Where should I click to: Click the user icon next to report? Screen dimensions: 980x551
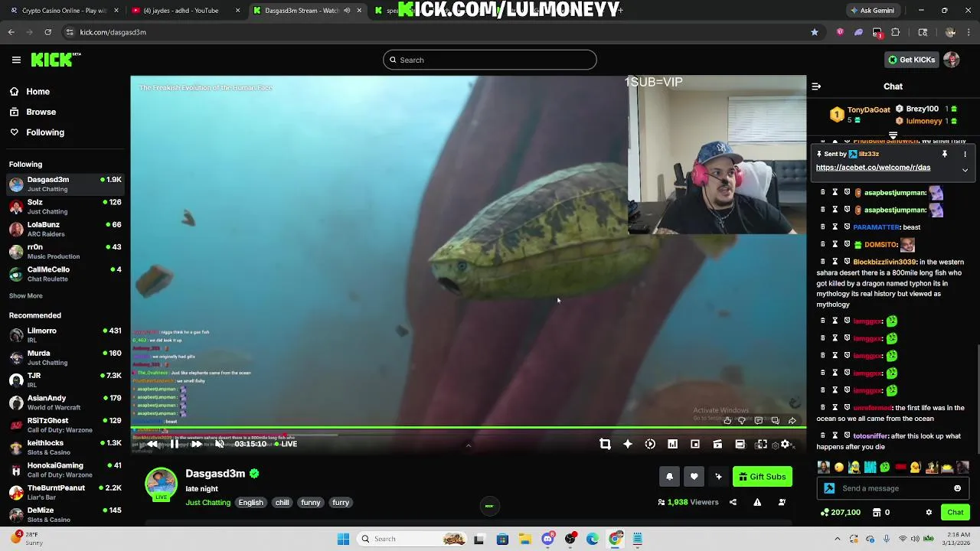coord(782,502)
